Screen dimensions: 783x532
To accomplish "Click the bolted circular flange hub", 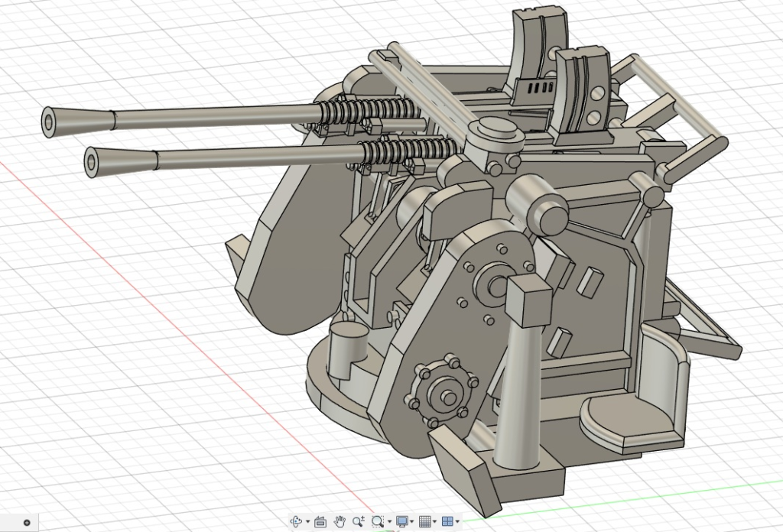I will pos(440,393).
